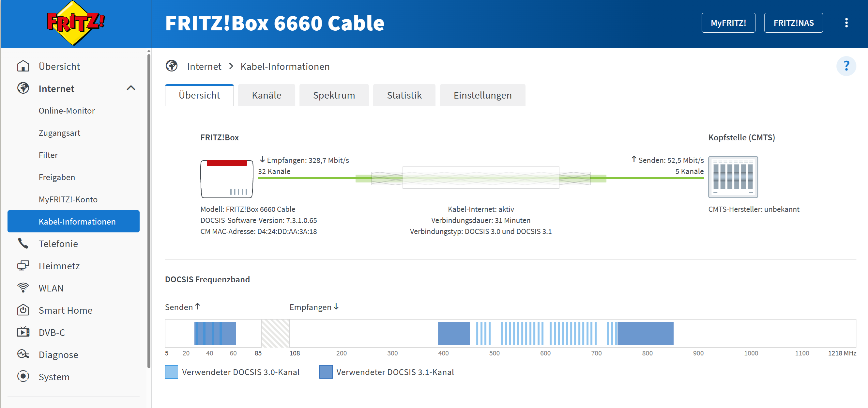This screenshot has height=408, width=868.
Task: Click the CM MAC-Adresse text
Action: pos(258,231)
